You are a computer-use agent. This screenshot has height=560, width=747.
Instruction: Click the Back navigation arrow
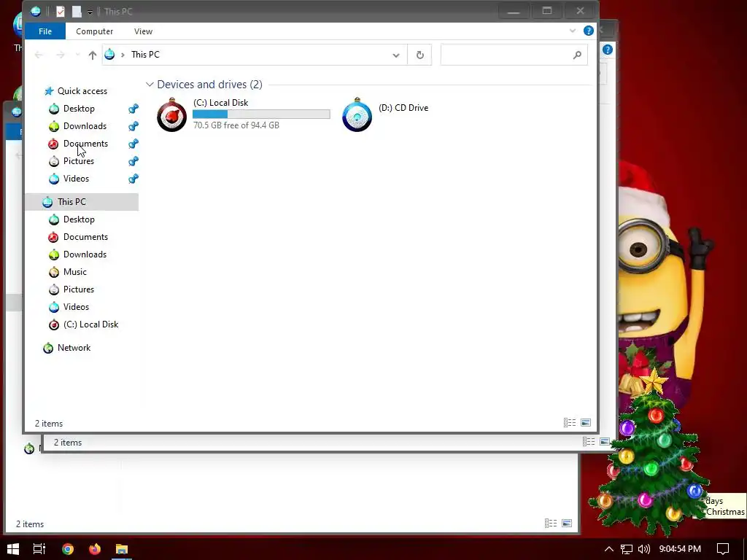(x=39, y=55)
